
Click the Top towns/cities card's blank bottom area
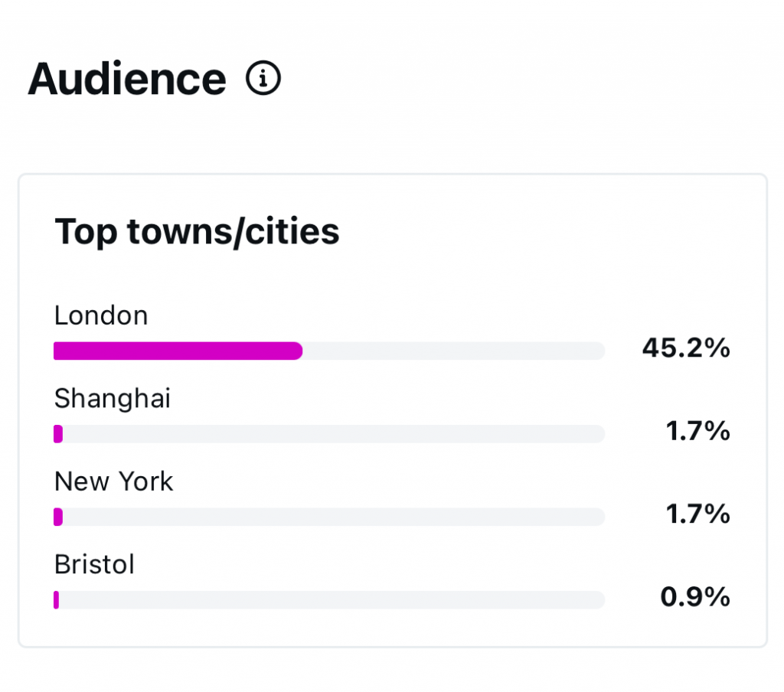392,629
